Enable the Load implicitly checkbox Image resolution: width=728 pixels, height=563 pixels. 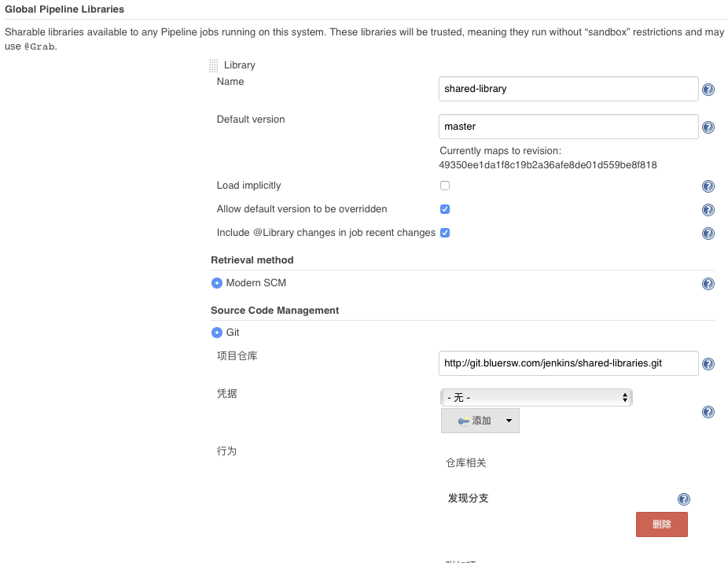coord(445,186)
